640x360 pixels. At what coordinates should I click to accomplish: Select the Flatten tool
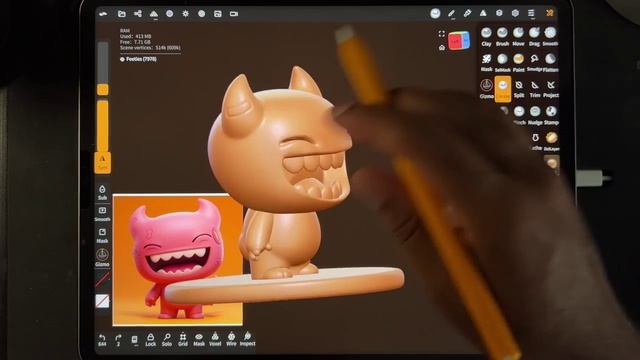pyautogui.click(x=551, y=62)
